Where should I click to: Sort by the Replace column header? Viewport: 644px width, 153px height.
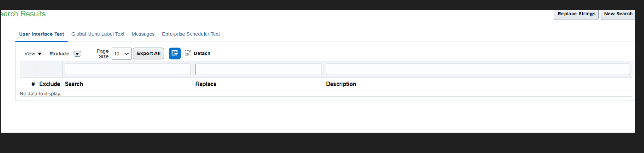[x=206, y=84]
